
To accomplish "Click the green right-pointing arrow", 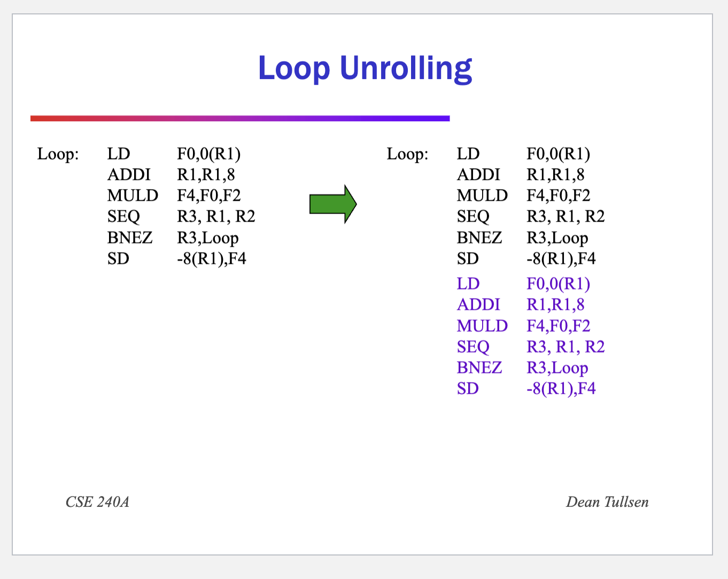I will tap(332, 204).
